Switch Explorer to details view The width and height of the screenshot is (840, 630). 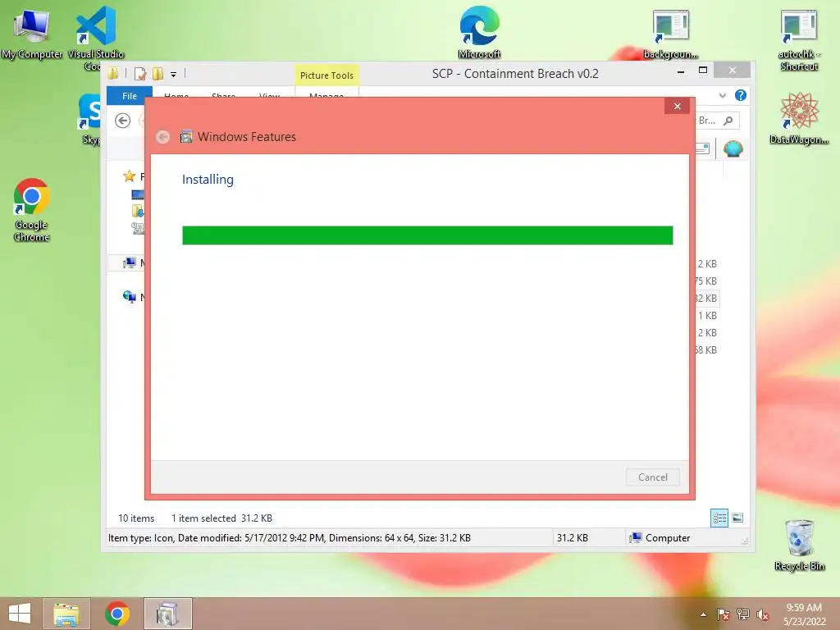pyautogui.click(x=719, y=518)
